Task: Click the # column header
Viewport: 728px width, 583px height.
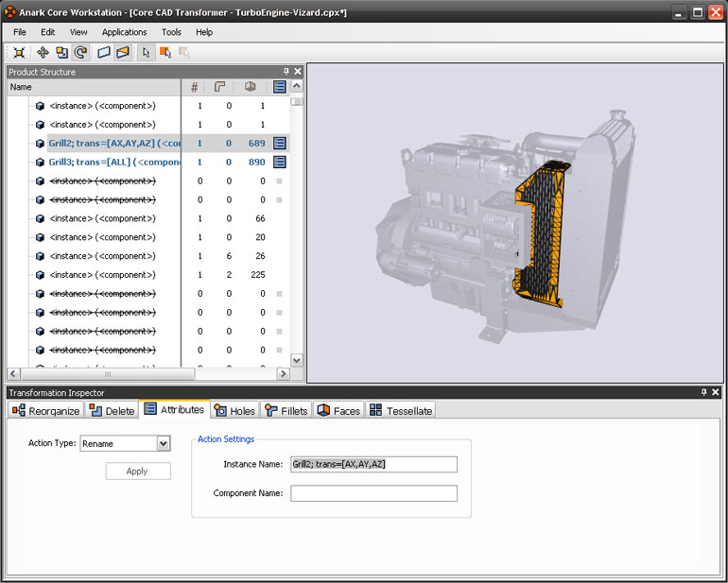Action: pyautogui.click(x=195, y=87)
